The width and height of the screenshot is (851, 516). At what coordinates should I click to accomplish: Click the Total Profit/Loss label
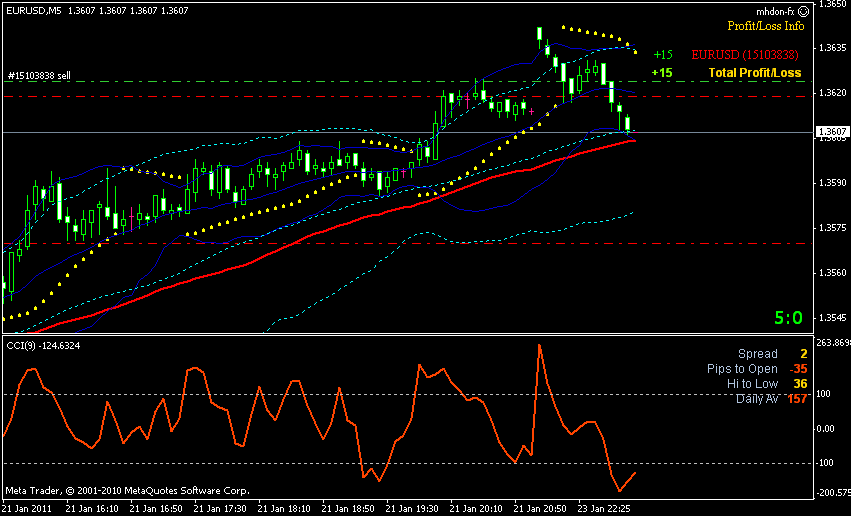755,73
